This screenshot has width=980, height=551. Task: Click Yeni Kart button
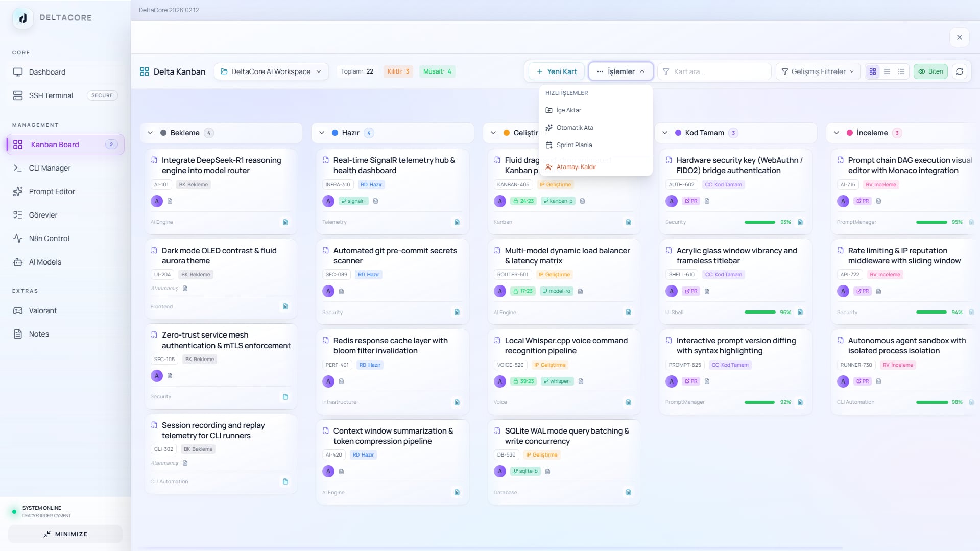pyautogui.click(x=557, y=71)
